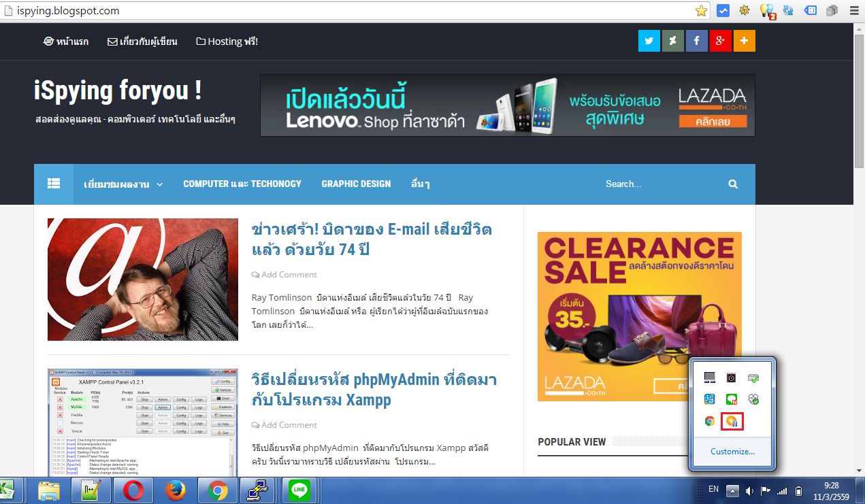The width and height of the screenshot is (865, 504).
Task: Click Customize in the system tray popup
Action: pos(733,451)
